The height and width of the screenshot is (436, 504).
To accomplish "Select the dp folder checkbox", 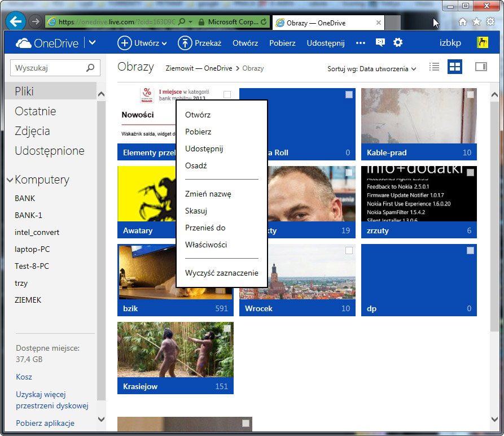I will point(471,251).
